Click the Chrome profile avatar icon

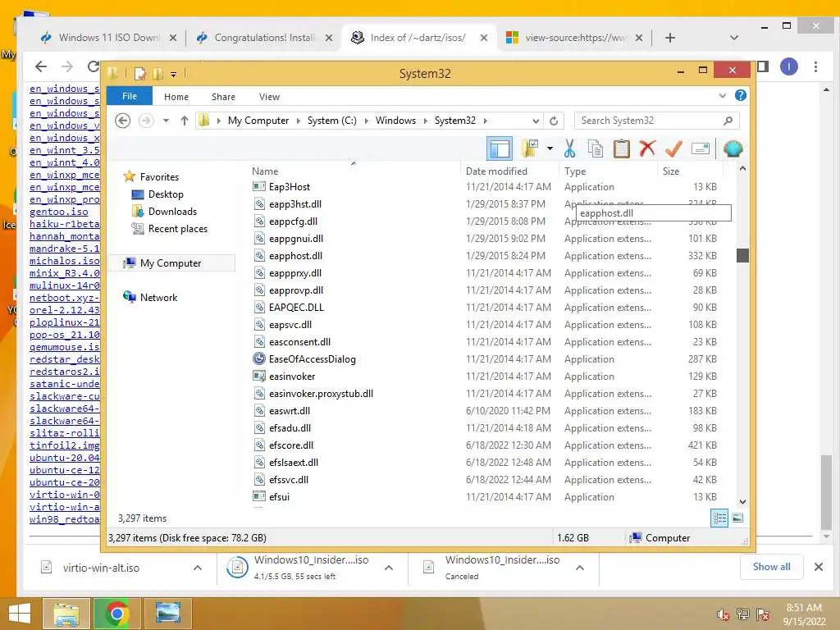click(x=788, y=66)
